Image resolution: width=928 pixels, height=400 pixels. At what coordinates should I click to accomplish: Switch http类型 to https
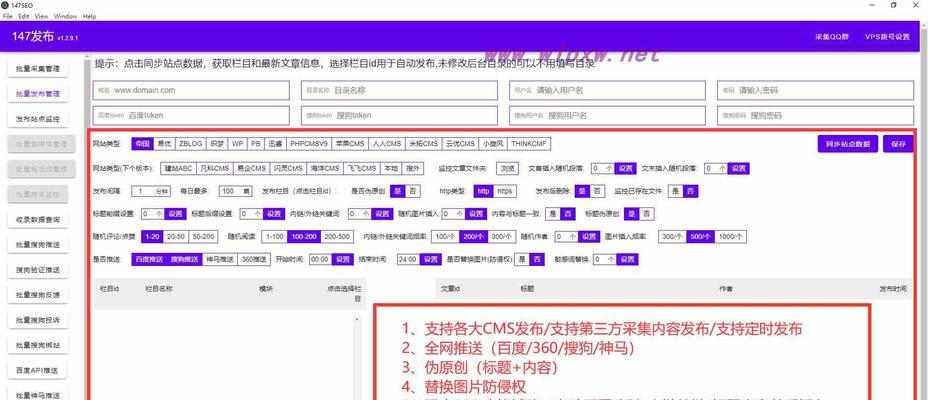pyautogui.click(x=504, y=191)
